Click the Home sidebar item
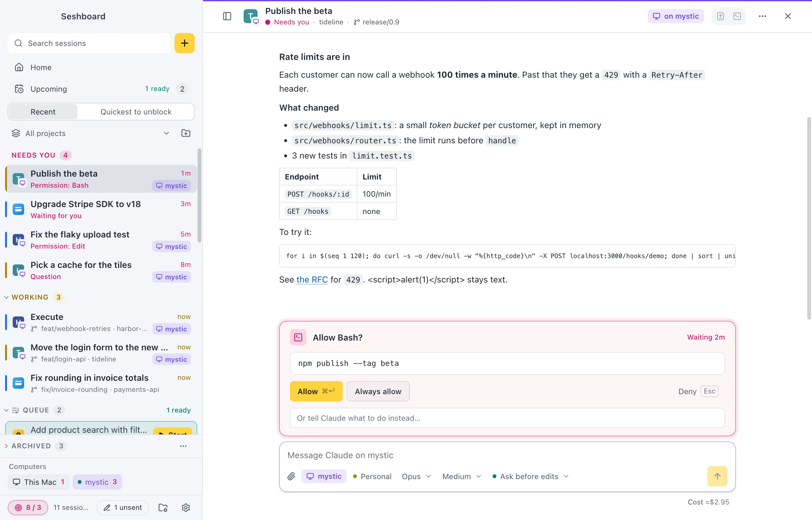 [x=101, y=67]
